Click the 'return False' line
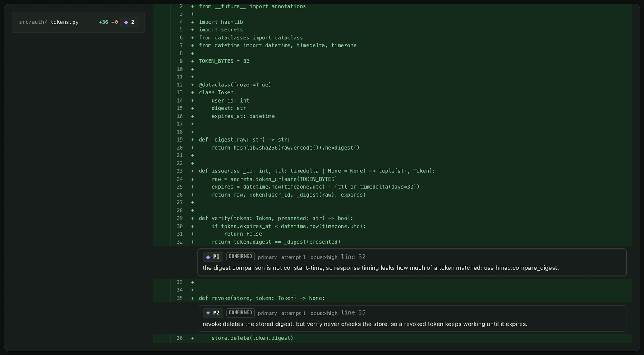 tap(243, 234)
